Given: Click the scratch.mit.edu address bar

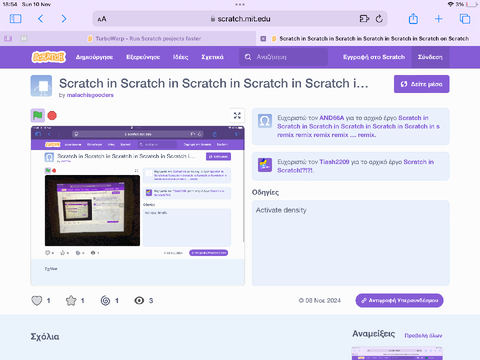Looking at the screenshot, I should 240,19.
